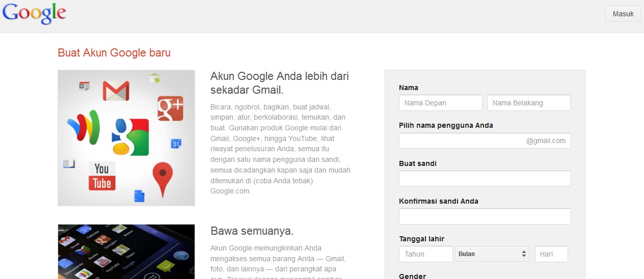The image size is (644, 279).
Task: Click the Nama Depan first name field
Action: (441, 103)
